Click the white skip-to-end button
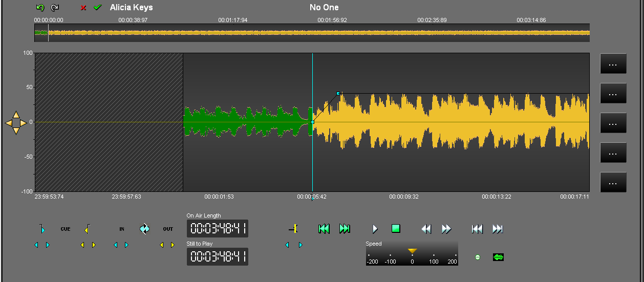The width and height of the screenshot is (644, 282). click(498, 229)
